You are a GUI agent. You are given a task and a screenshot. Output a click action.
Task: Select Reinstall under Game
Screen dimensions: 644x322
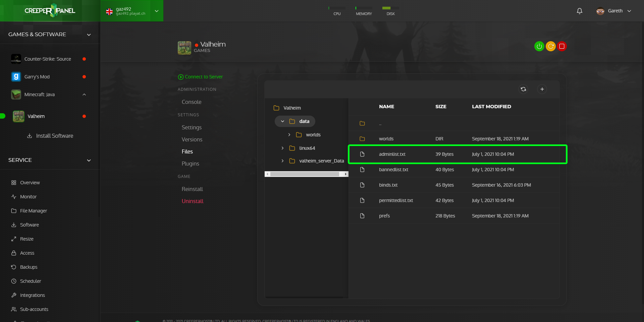click(192, 189)
